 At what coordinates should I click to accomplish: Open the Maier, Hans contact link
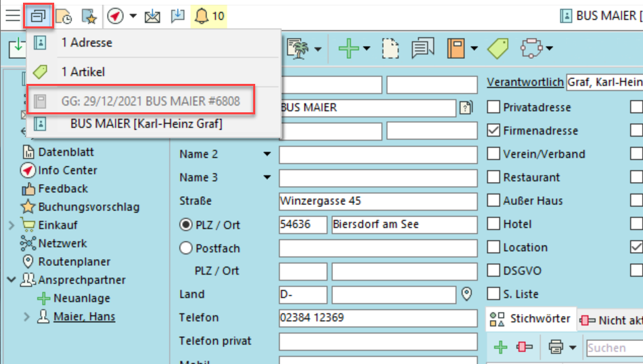(x=84, y=316)
